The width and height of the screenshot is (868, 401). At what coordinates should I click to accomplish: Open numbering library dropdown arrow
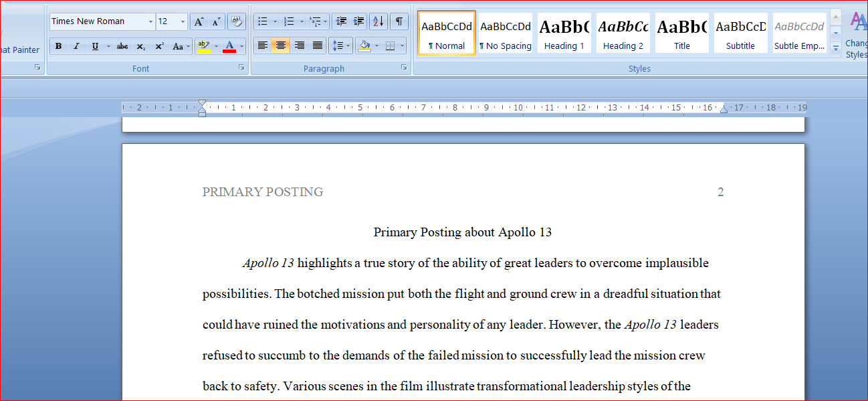tap(302, 21)
